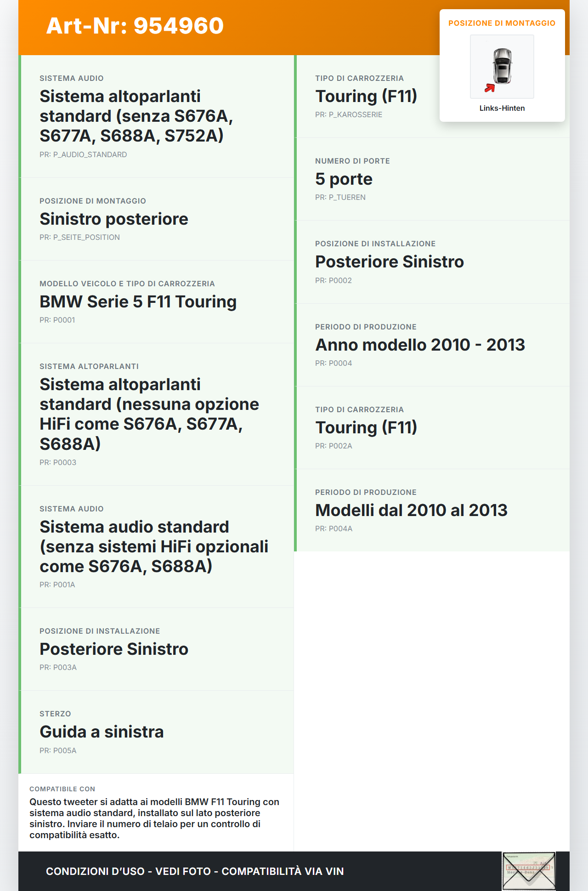Click the car diagram in the mounting position card
This screenshot has width=588, height=891.
pyautogui.click(x=502, y=66)
